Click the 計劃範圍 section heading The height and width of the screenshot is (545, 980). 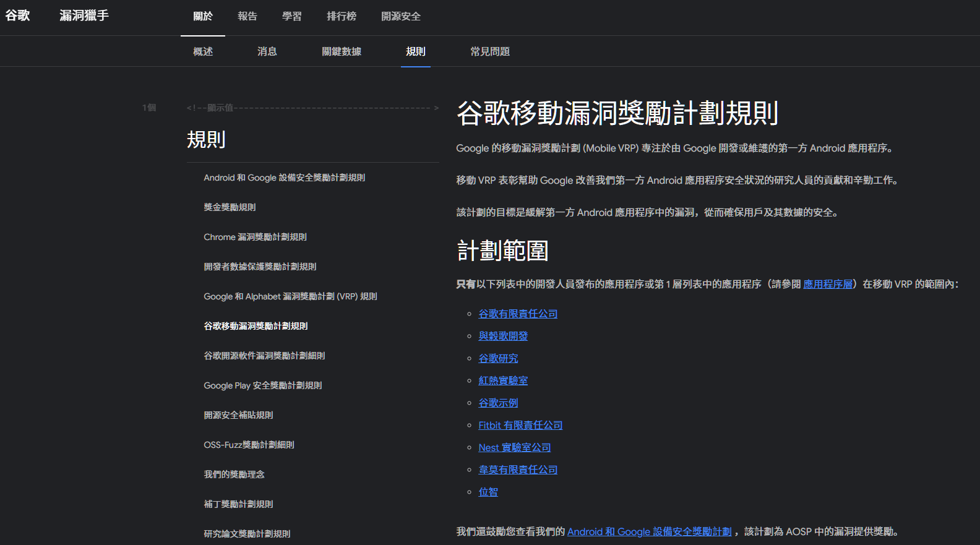(502, 251)
